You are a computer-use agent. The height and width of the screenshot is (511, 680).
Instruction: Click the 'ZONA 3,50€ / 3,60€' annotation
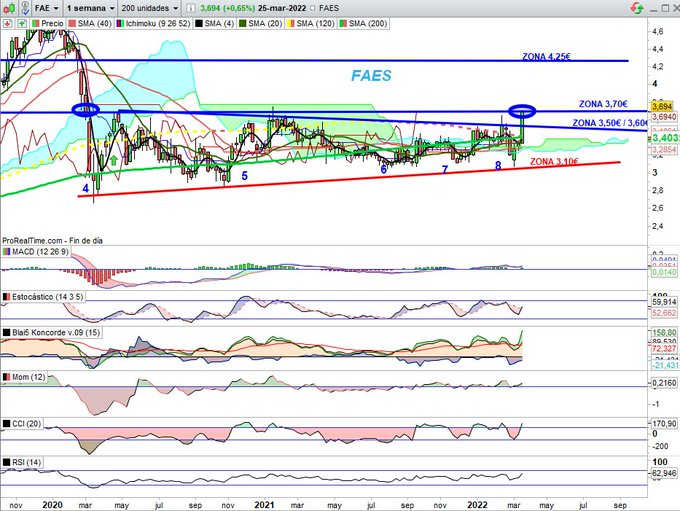coord(610,123)
